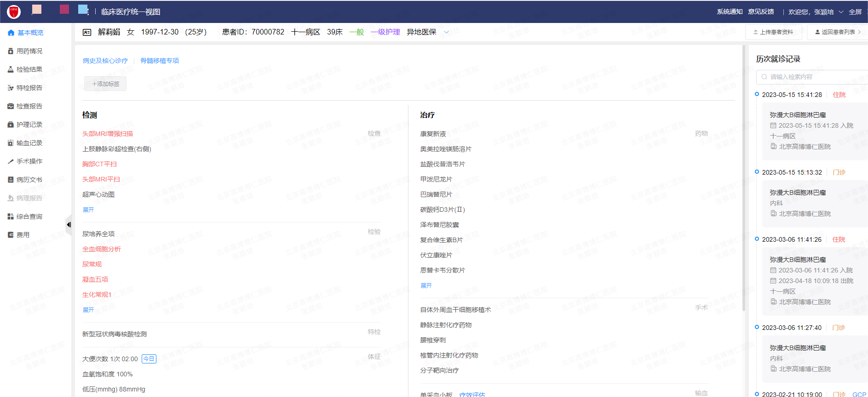
Task: Click 上肢静脉彩超检查(右侧) entry
Action: 117,149
